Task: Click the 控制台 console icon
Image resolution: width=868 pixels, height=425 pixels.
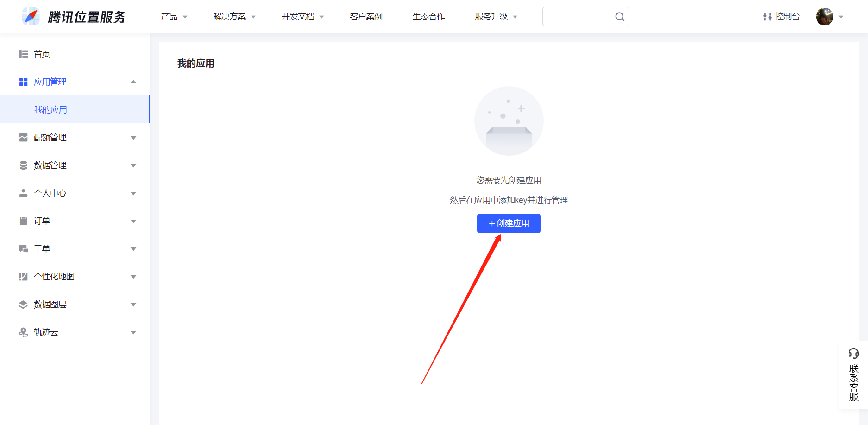Action: click(767, 17)
